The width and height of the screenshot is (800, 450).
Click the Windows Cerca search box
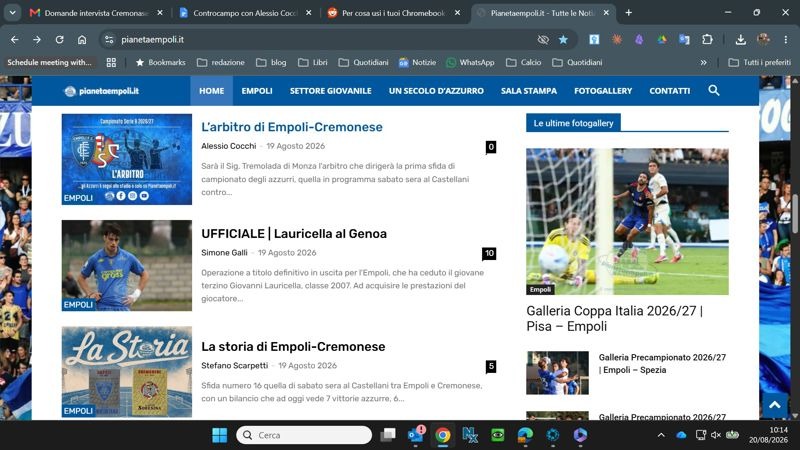click(304, 435)
